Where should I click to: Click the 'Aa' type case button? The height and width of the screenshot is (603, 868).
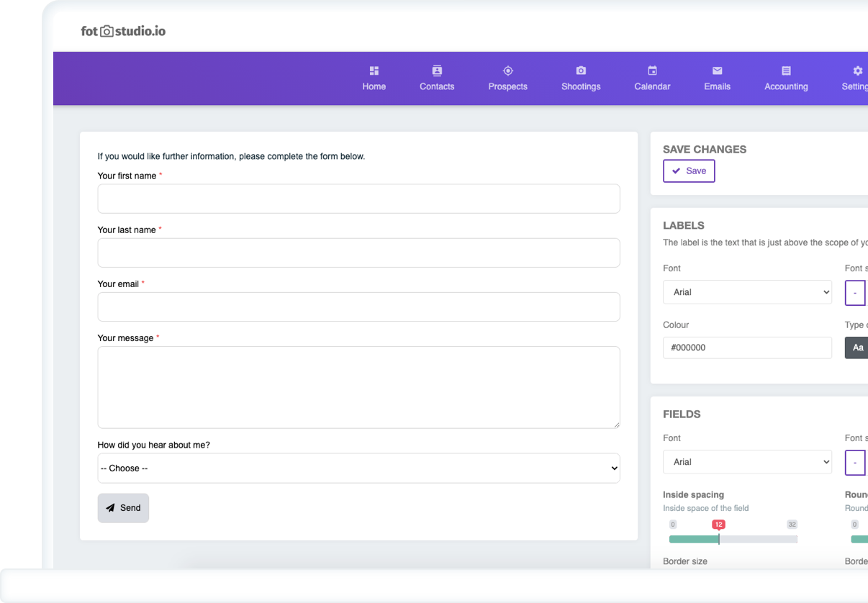pos(857,348)
